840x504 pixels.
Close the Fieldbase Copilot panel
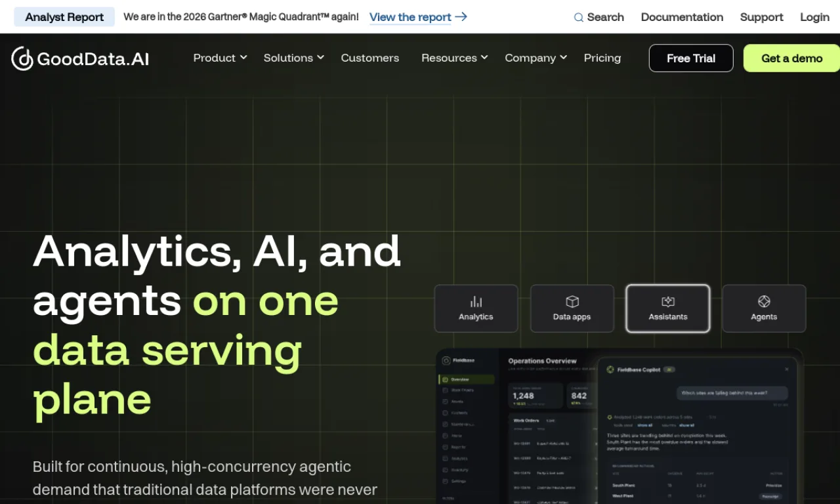[x=787, y=369]
